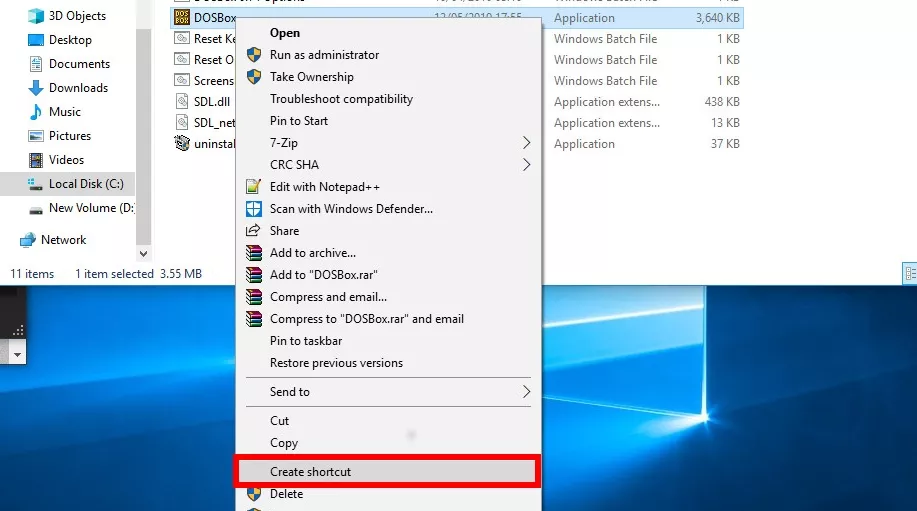This screenshot has height=511, width=917.
Task: Click Windows Batch File type in Screens row
Action: click(x=605, y=81)
